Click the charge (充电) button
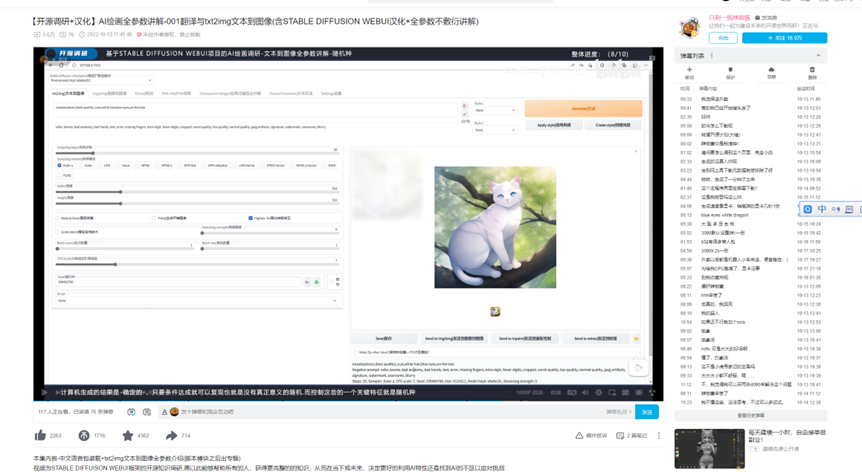The image size is (862, 472). coord(723,38)
